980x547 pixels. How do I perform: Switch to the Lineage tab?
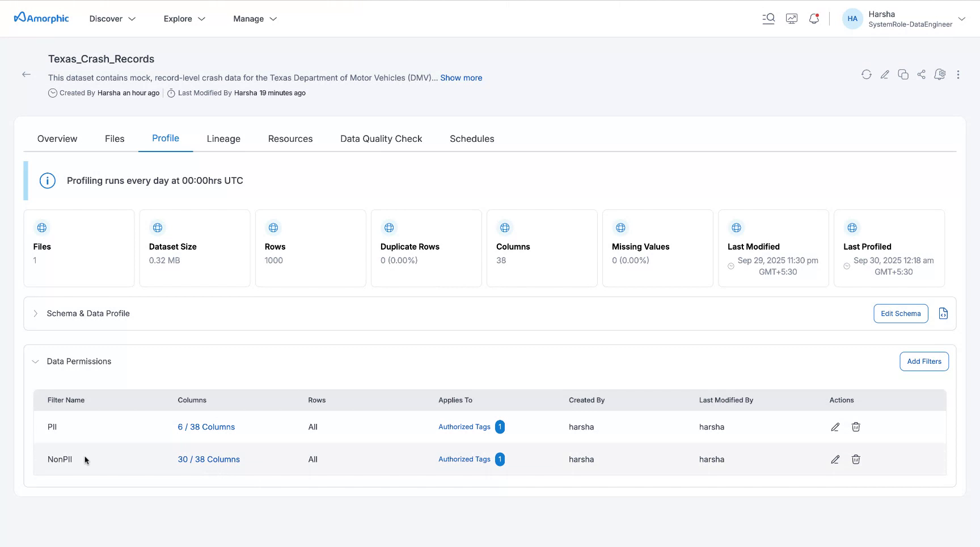pyautogui.click(x=223, y=138)
